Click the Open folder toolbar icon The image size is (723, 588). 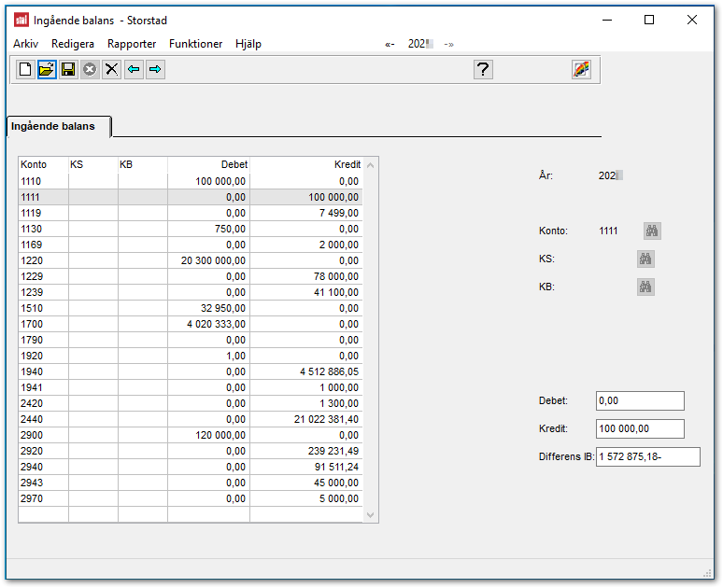coord(47,69)
